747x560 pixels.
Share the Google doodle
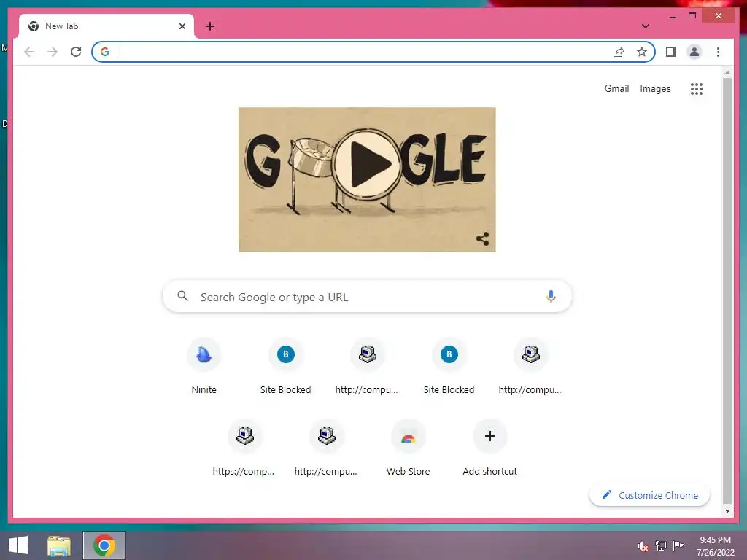pyautogui.click(x=483, y=238)
